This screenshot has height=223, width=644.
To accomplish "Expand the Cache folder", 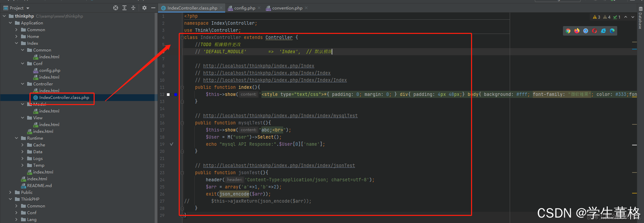I will [x=22, y=145].
